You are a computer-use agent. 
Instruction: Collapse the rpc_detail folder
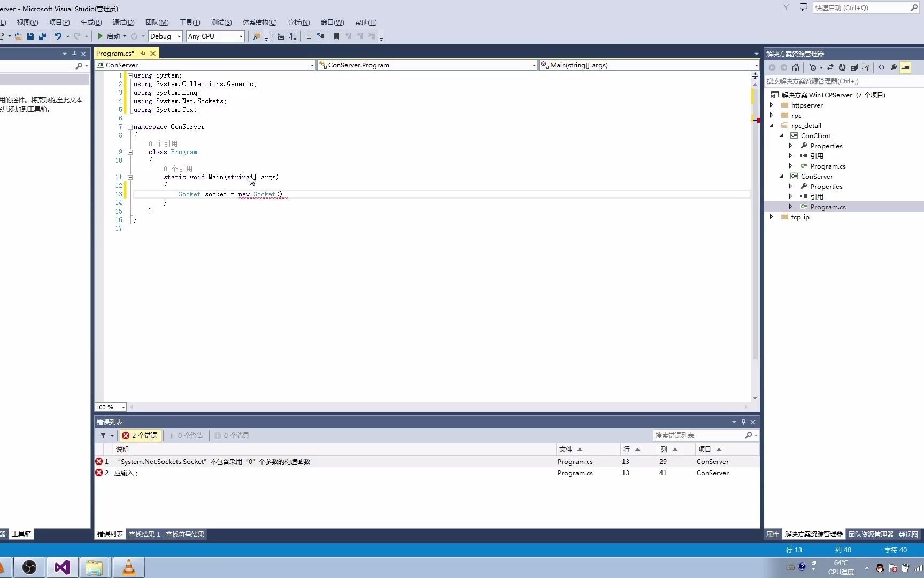[771, 126]
